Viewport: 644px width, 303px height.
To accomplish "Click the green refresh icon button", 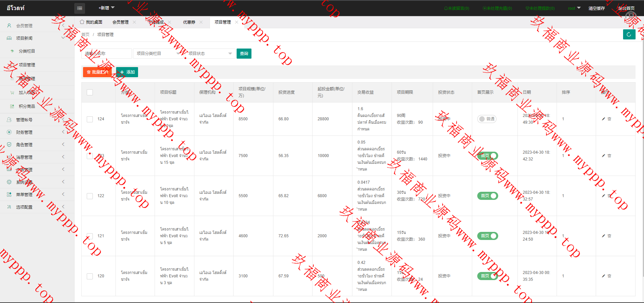I will [x=629, y=34].
